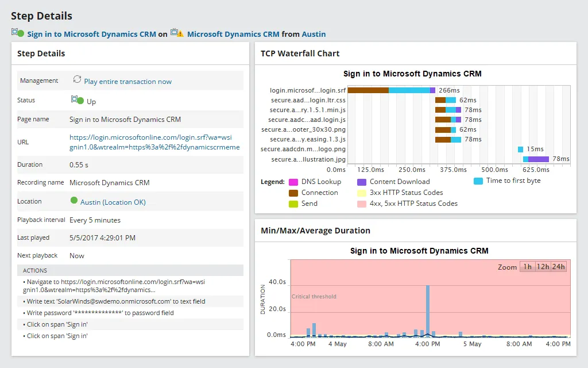
Task: Open the Microsoft Dynamics CRM transaction link
Action: tap(233, 33)
